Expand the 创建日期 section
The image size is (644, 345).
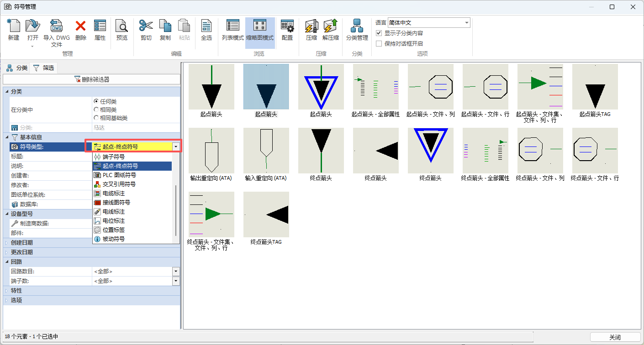[x=7, y=243]
